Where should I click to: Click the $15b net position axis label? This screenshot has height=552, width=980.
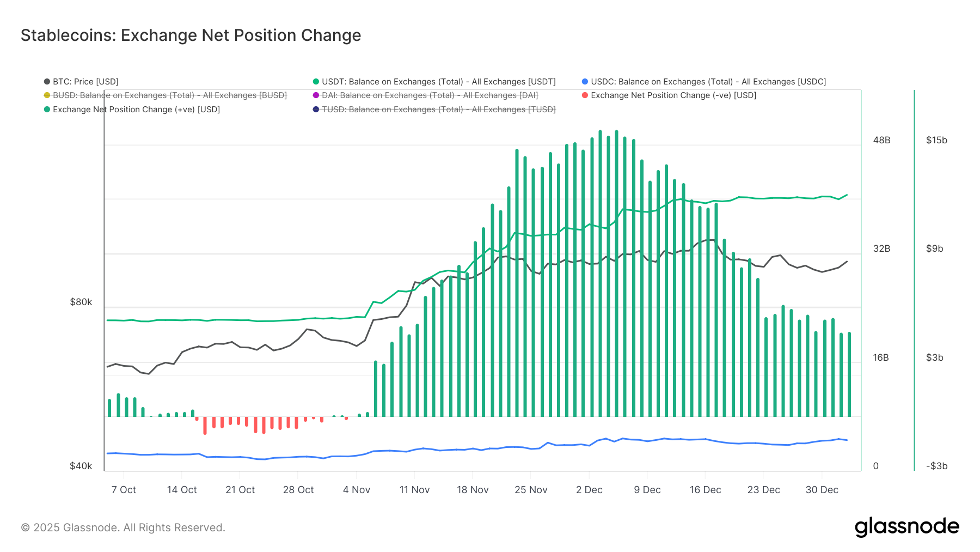pyautogui.click(x=936, y=140)
